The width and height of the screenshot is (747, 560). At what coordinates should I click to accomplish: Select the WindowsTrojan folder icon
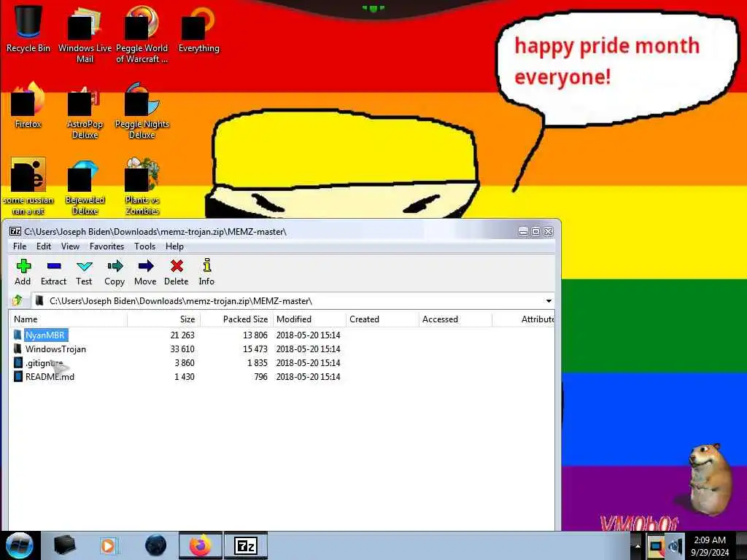click(18, 349)
